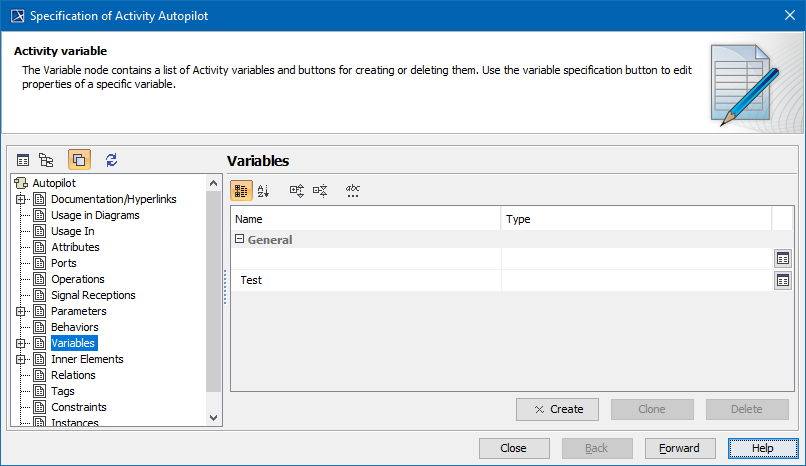
Task: Click the categorized view toolbar icon
Action: click(x=241, y=190)
